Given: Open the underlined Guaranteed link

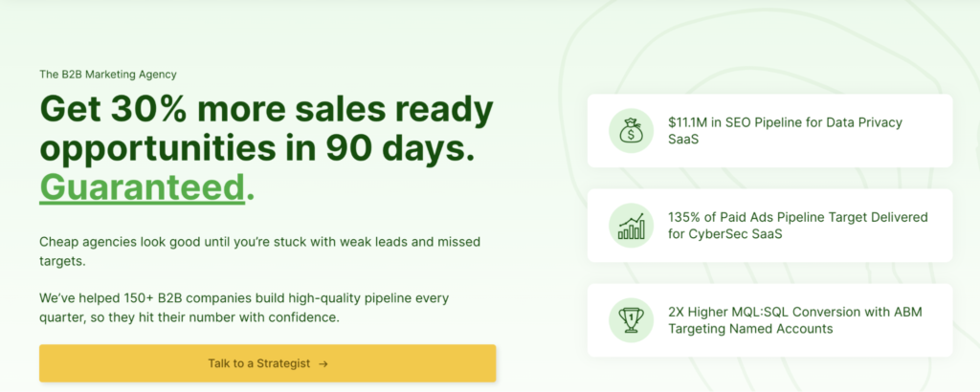Looking at the screenshot, I should click(142, 187).
